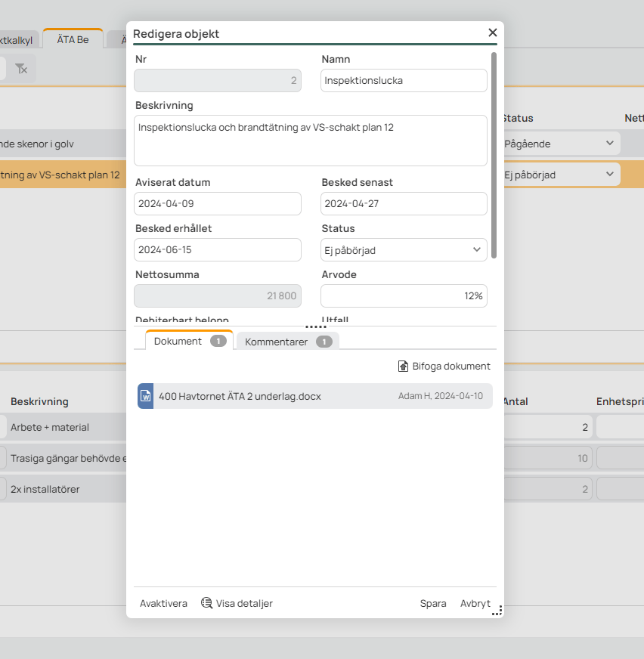This screenshot has width=644, height=659.
Task: Click the Kommentarer tab count badge
Action: (x=324, y=342)
